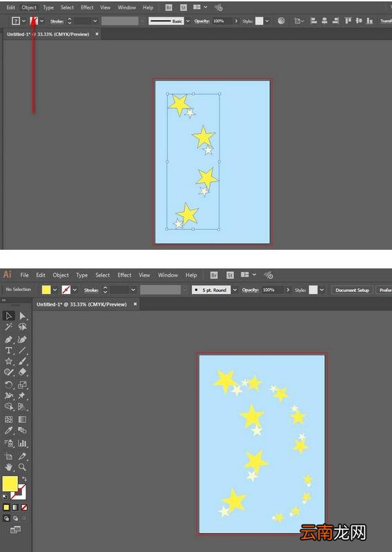Select the Pen tool in the toolbox
The width and height of the screenshot is (392, 552).
tap(9, 339)
